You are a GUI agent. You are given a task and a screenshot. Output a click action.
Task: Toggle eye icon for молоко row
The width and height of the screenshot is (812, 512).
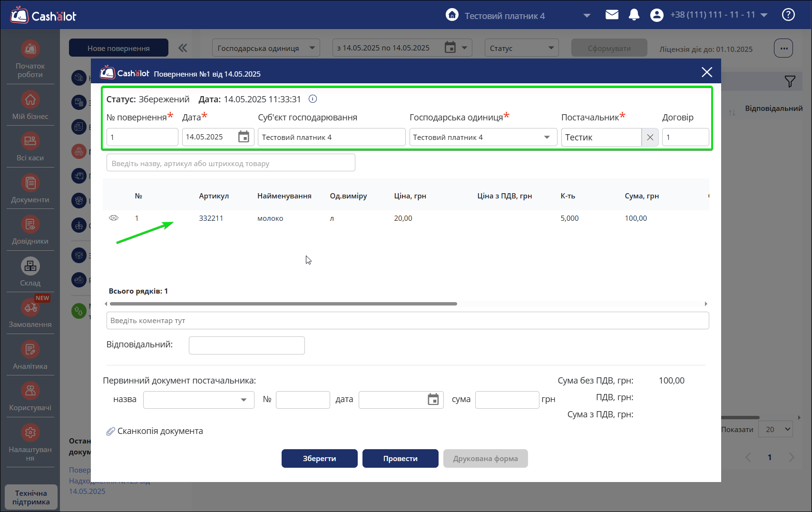coord(114,218)
